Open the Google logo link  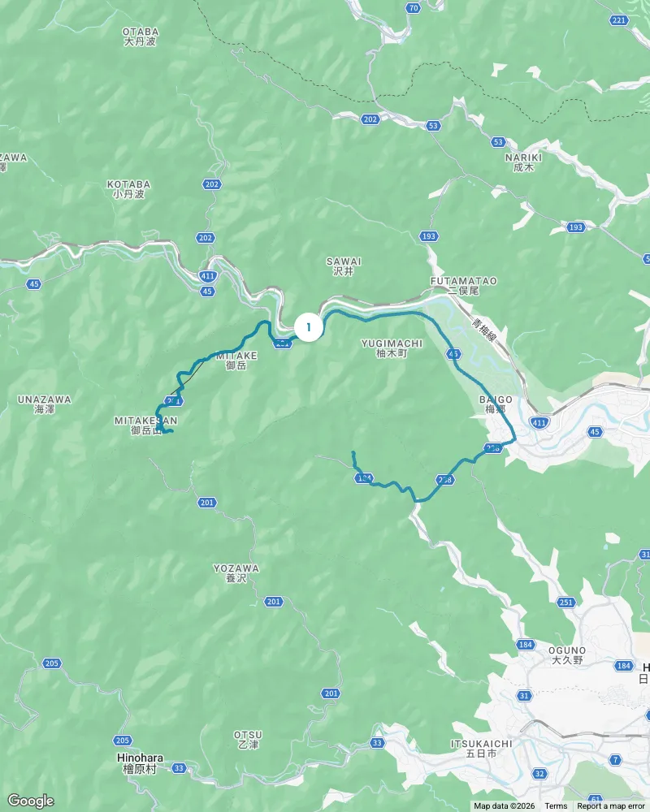[31, 801]
